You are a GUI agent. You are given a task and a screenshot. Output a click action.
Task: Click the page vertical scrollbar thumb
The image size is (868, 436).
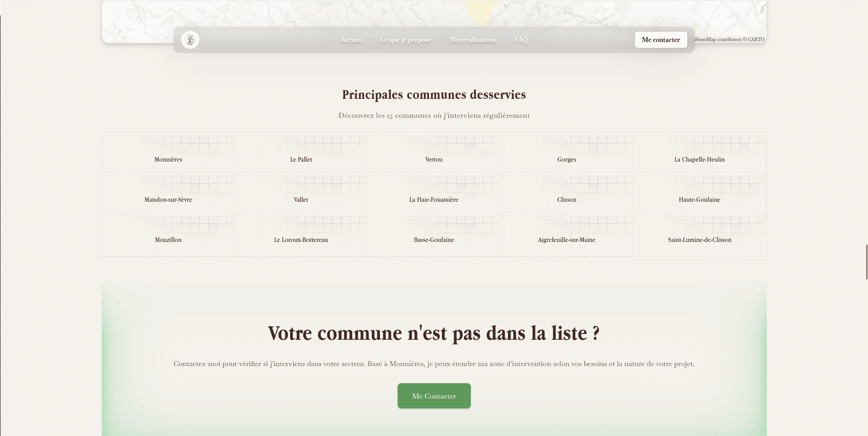pyautogui.click(x=866, y=262)
